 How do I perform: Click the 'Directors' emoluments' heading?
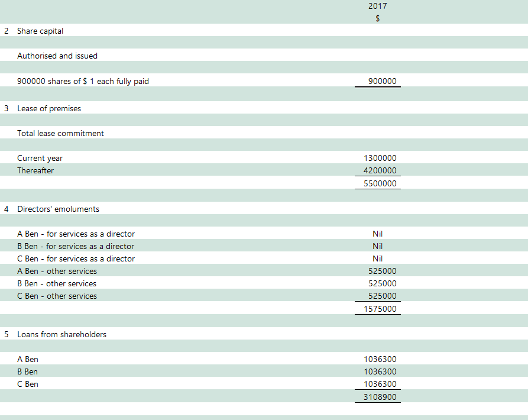pyautogui.click(x=58, y=209)
